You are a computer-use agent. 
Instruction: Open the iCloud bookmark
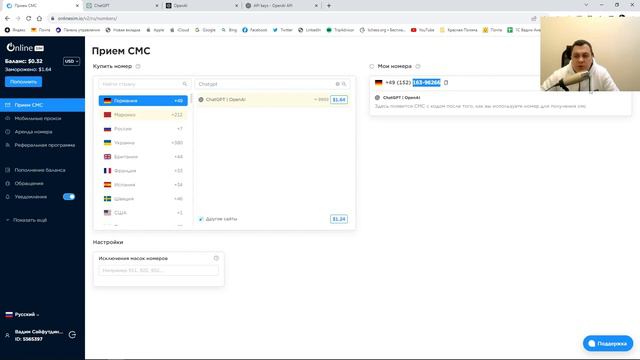pyautogui.click(x=180, y=30)
